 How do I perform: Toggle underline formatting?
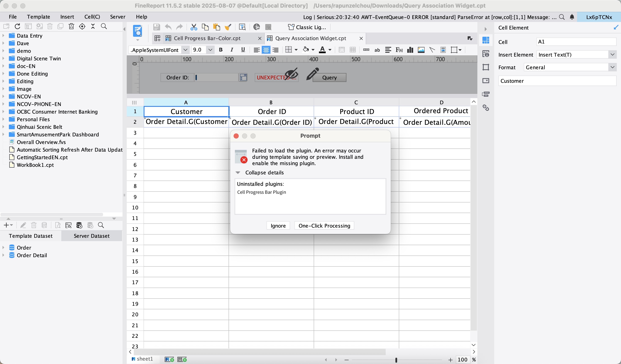(243, 50)
